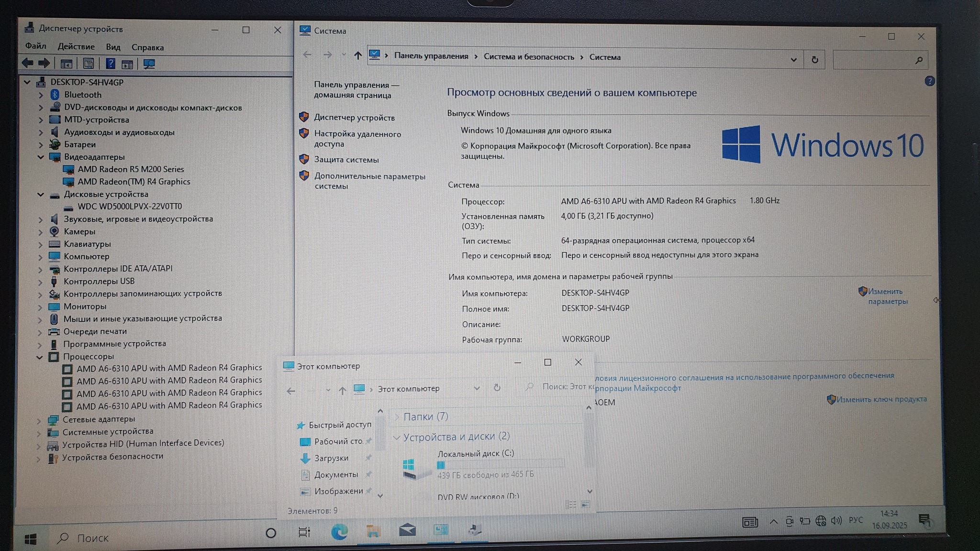This screenshot has height=551, width=980.
Task: Click the scan for hardware changes toolbar icon
Action: [x=149, y=64]
